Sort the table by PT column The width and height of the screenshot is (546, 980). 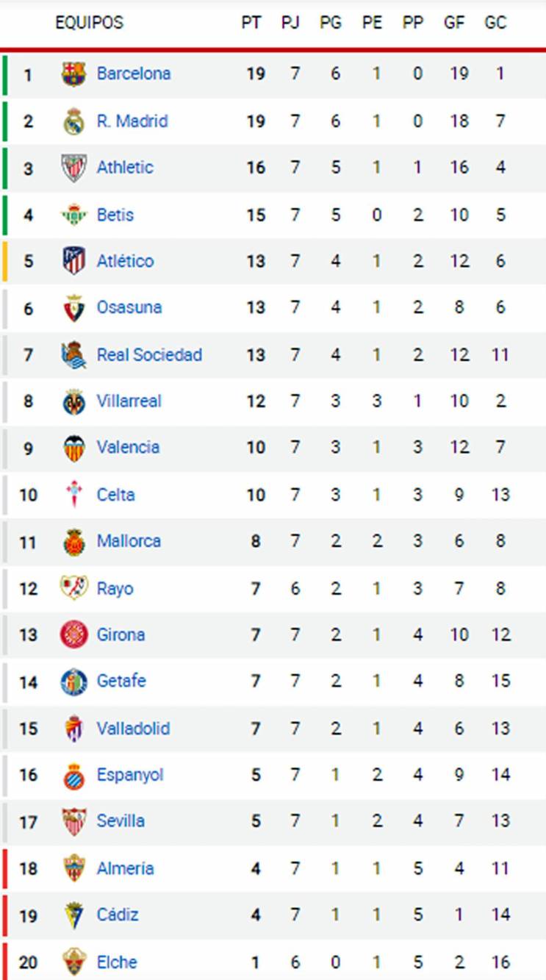[252, 22]
